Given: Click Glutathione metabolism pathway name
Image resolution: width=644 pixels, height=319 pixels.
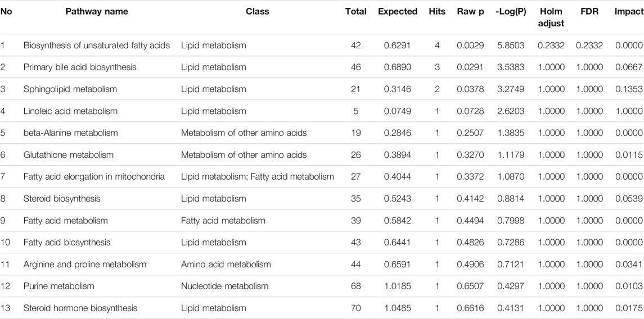Looking at the screenshot, I should (69, 155).
